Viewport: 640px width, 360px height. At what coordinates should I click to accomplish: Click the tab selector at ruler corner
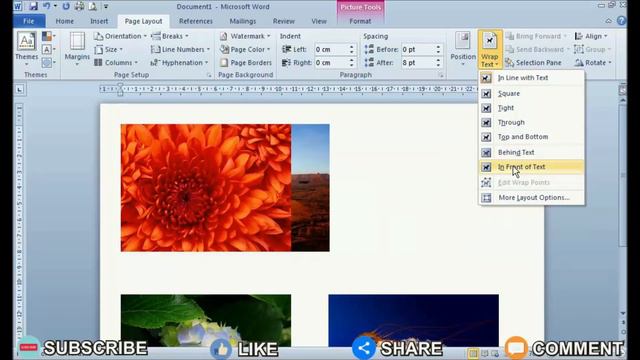[20, 89]
